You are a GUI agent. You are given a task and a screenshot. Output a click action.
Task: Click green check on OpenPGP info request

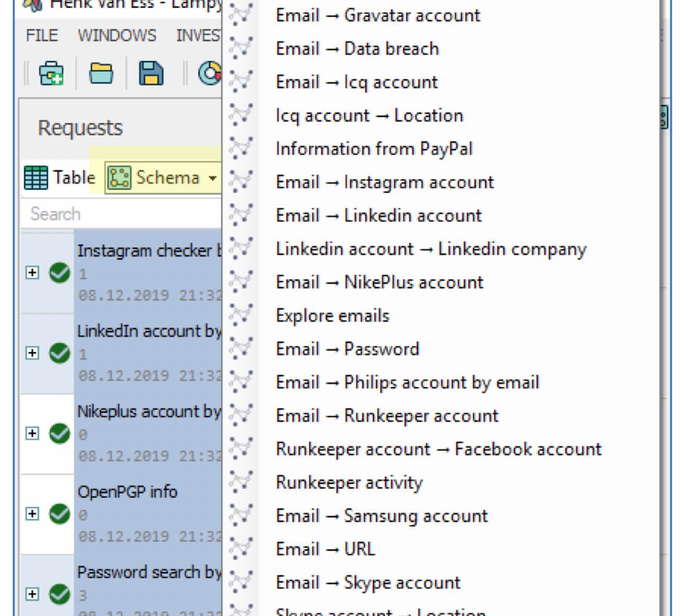[x=59, y=514]
